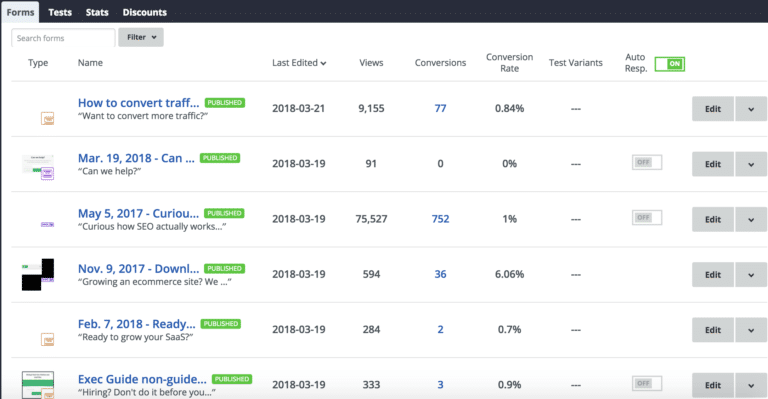
Task: Click the PUBLISHED badge on Exec Guide form
Action: (x=232, y=379)
